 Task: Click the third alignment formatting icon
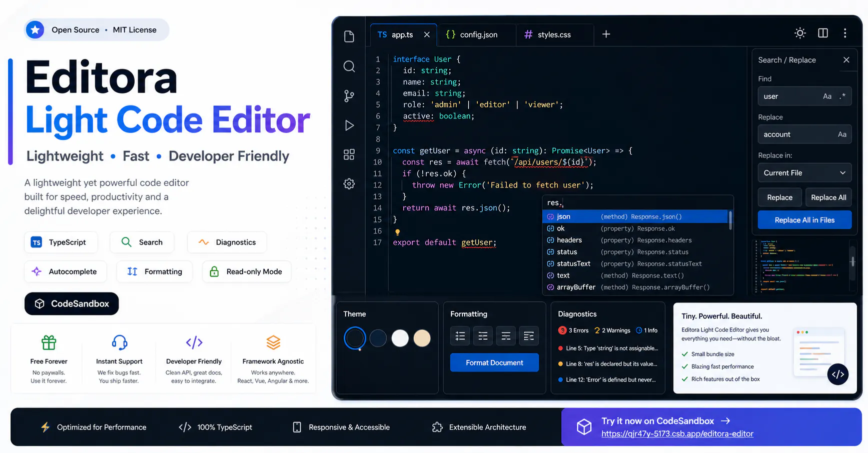506,336
